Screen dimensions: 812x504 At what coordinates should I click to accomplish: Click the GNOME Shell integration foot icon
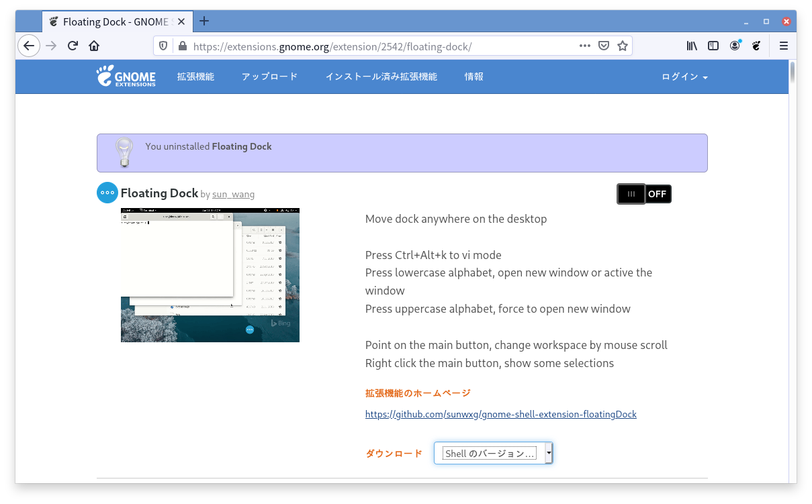point(756,46)
